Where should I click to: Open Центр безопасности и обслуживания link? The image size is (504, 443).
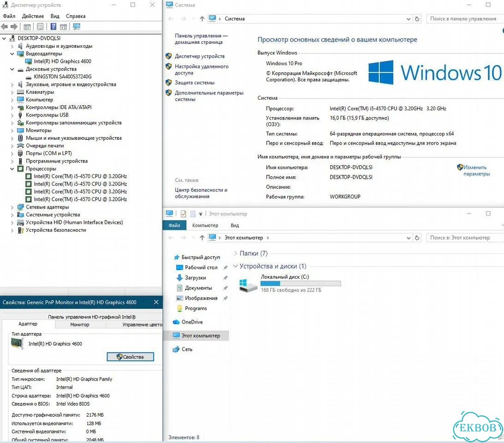(x=201, y=193)
